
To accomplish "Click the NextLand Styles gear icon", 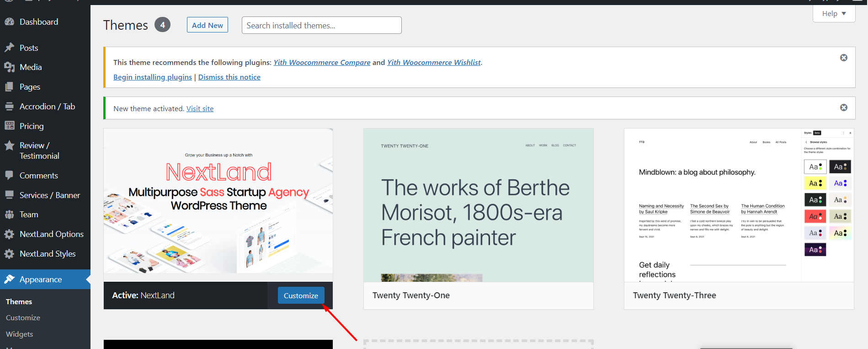I will (x=9, y=254).
